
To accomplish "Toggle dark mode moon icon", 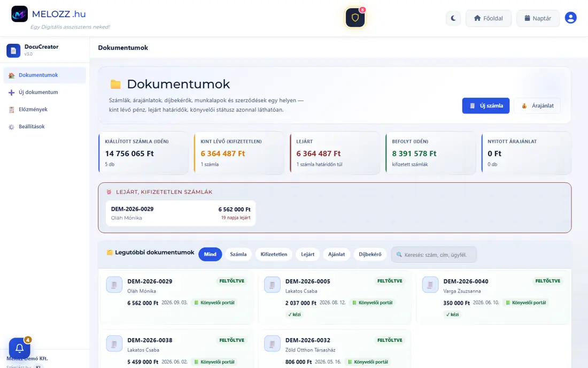I will click(453, 18).
